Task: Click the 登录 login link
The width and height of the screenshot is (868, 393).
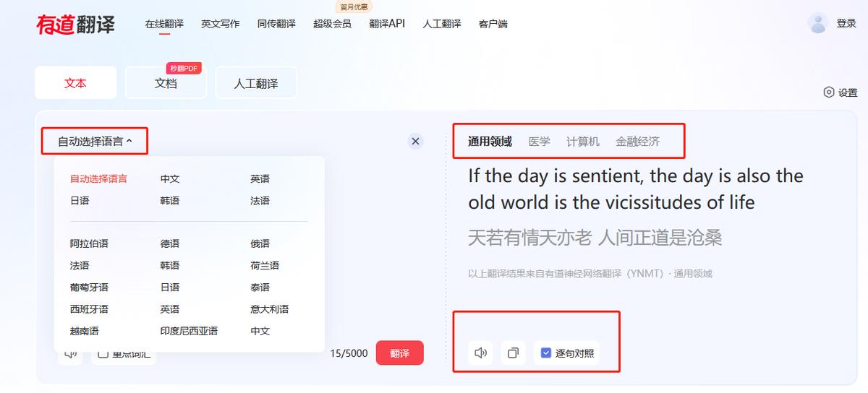Action: tap(846, 23)
